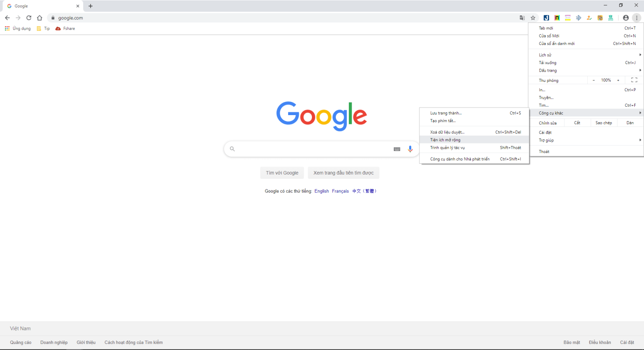This screenshot has width=644, height=350.
Task: Choose Xoá dữ liệu duyệt... option
Action: point(475,132)
